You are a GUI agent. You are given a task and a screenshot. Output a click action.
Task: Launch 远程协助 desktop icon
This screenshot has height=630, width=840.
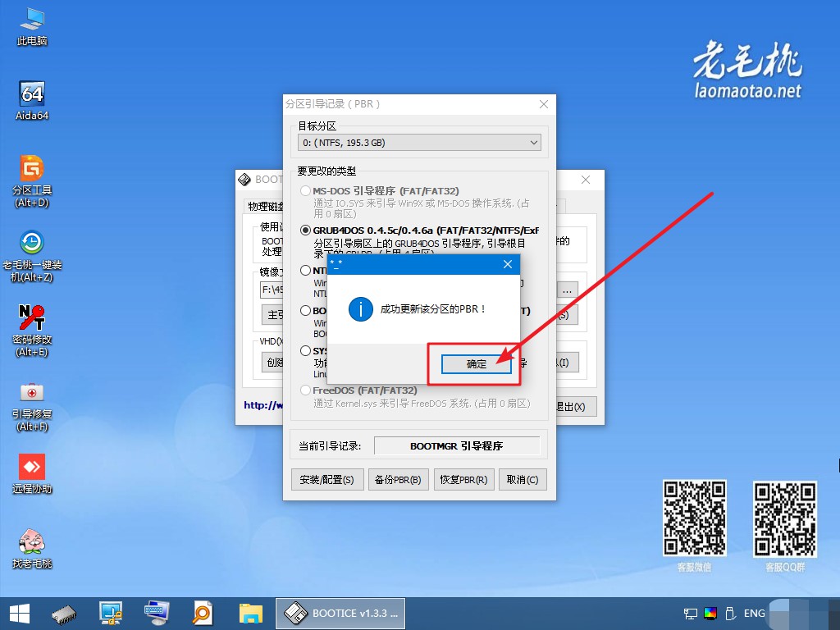[x=32, y=473]
